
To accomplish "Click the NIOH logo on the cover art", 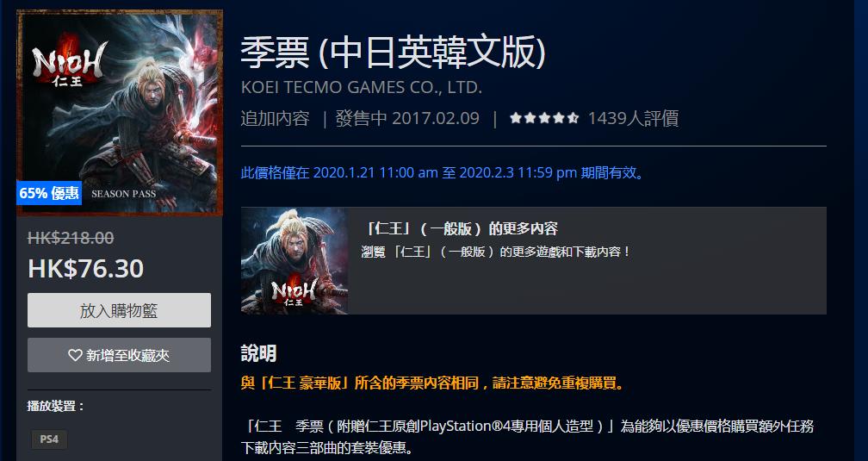I will (x=69, y=64).
